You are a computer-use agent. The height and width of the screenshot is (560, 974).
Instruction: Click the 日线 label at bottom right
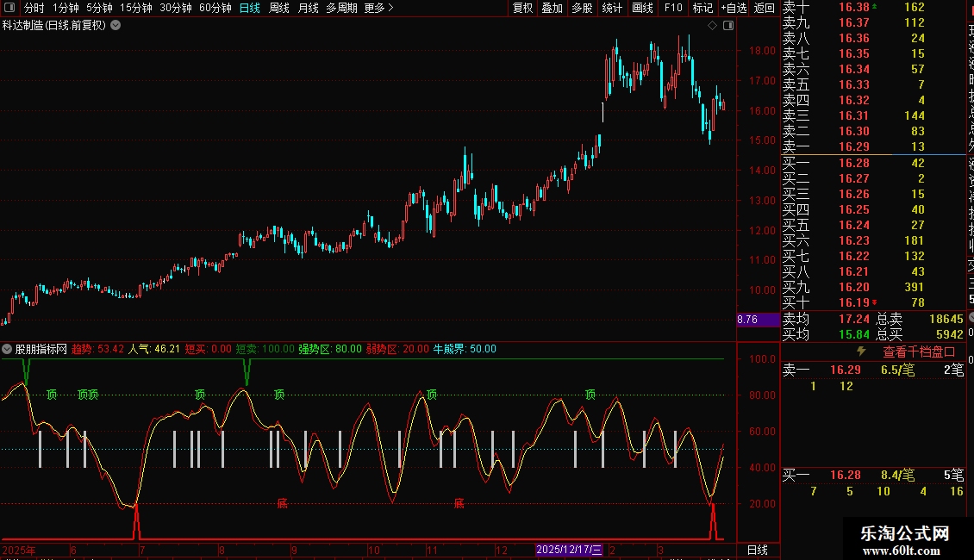tap(757, 550)
